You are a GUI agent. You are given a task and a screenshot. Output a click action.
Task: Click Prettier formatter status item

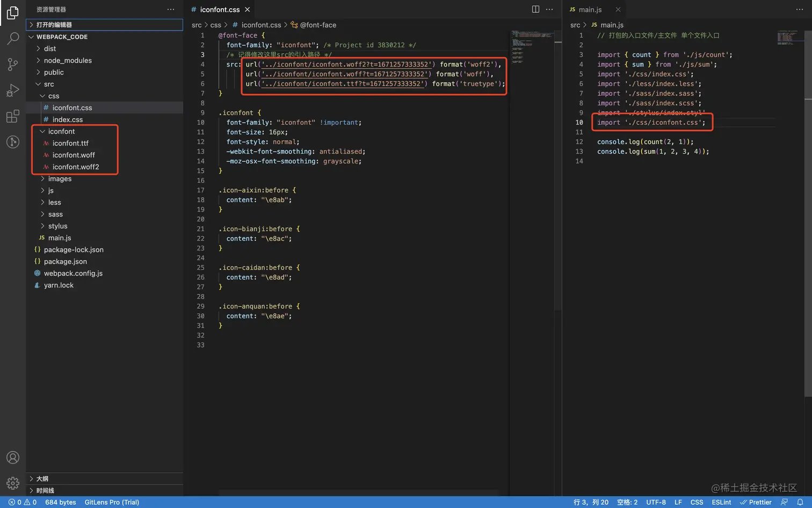[756, 502]
